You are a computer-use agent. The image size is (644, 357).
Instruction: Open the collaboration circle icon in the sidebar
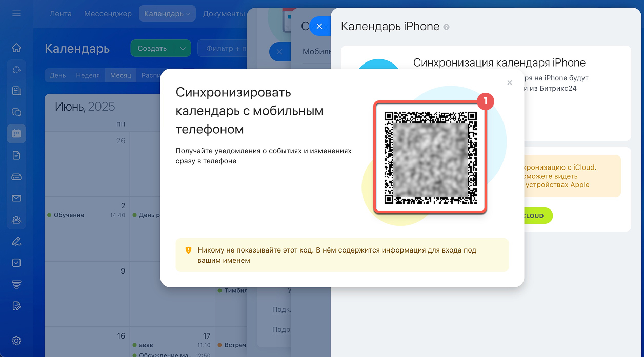point(16,70)
